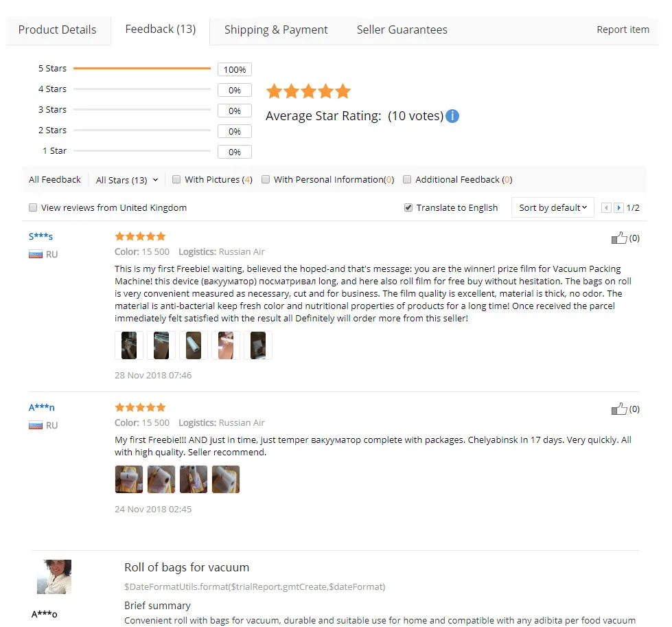Go to previous feedback page arrow
This screenshot has width=672, height=627.
(x=606, y=208)
